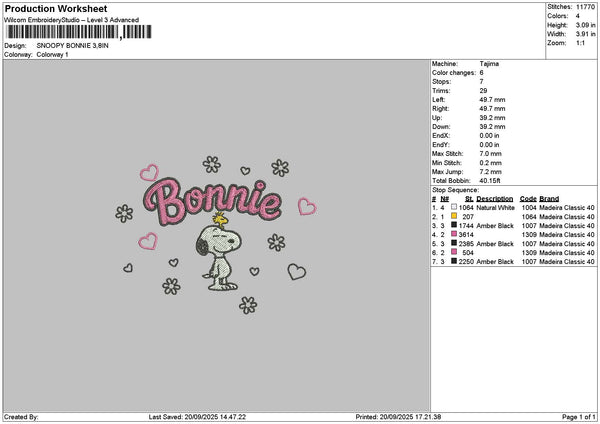Select Madeira Classic 40 in the 504-stitch row
This screenshot has height=424, width=600.
(x=567, y=253)
